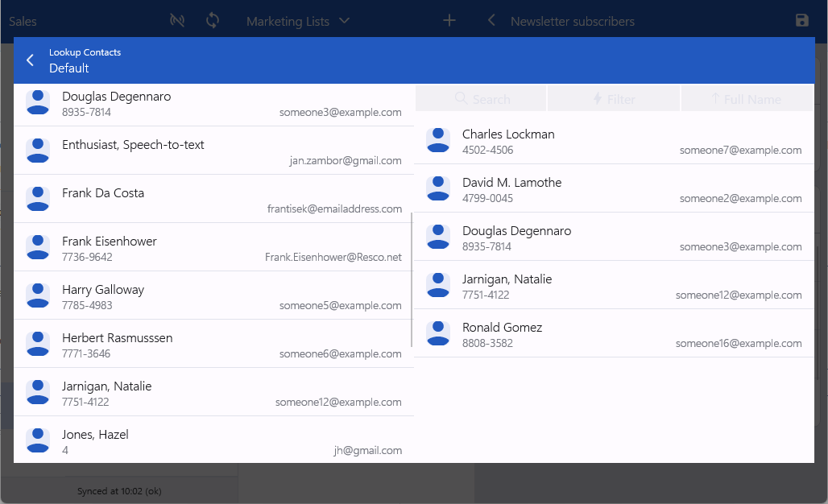Click the left list vertical scrollbar
The image size is (828, 504).
412,279
